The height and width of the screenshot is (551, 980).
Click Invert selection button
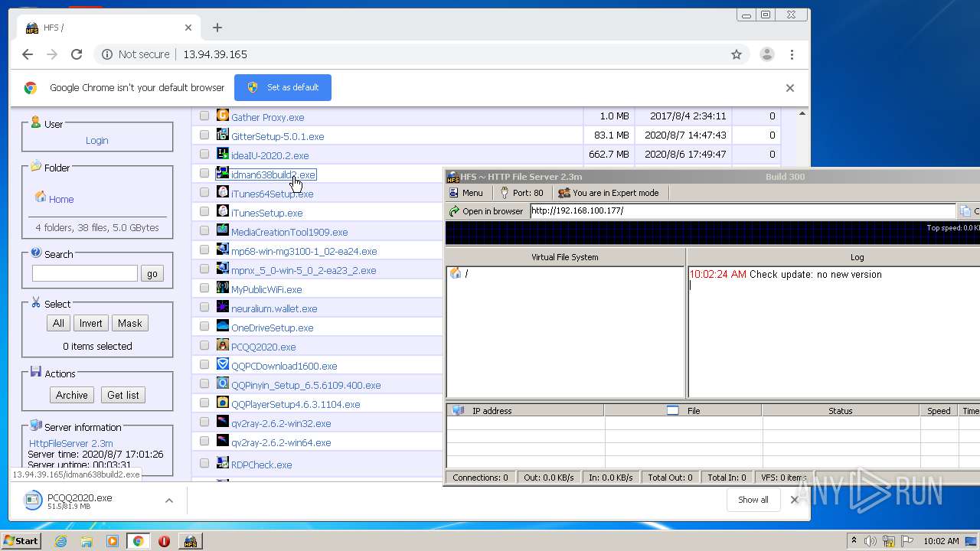click(x=90, y=323)
